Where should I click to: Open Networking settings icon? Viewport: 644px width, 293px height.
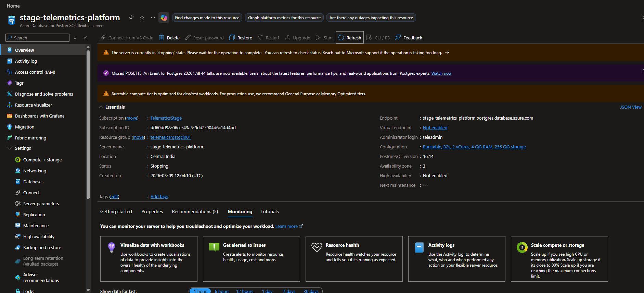pyautogui.click(x=18, y=171)
